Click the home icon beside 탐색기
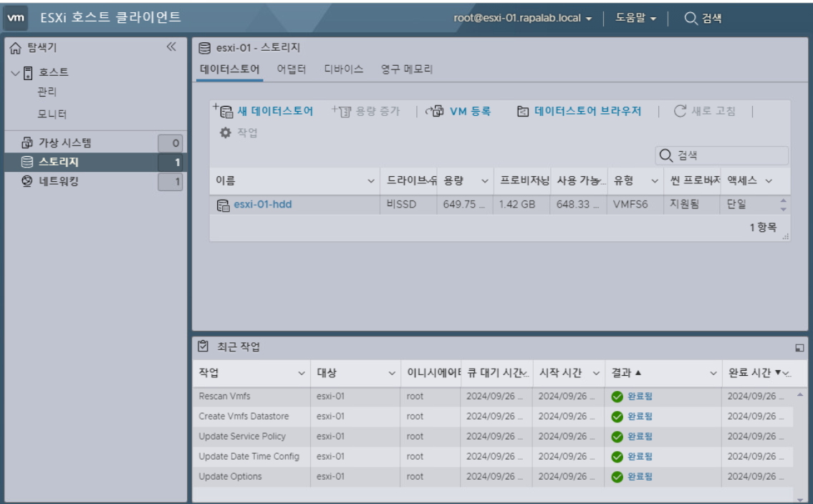813x504 pixels. point(16,48)
